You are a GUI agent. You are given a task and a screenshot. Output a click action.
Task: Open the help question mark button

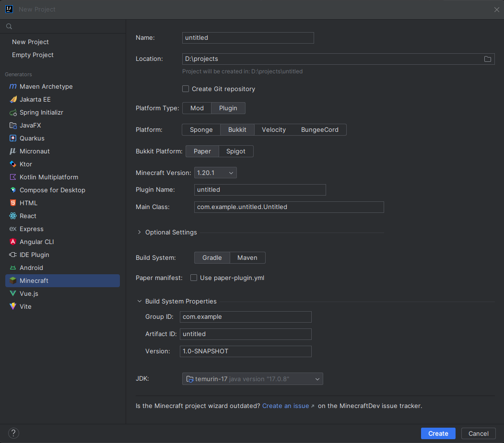pyautogui.click(x=14, y=433)
